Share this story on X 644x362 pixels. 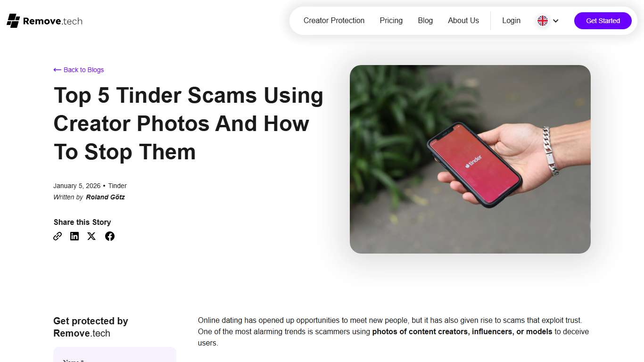(x=91, y=236)
